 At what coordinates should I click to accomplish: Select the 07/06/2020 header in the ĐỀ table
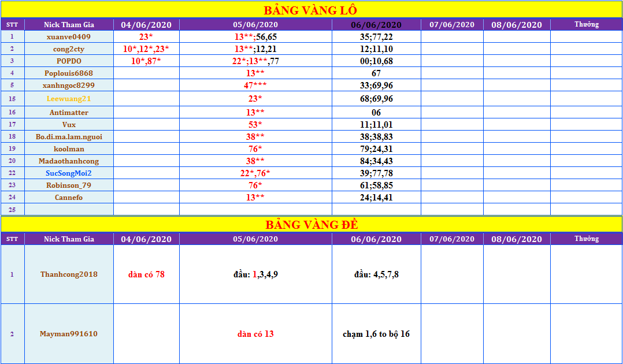(x=452, y=239)
